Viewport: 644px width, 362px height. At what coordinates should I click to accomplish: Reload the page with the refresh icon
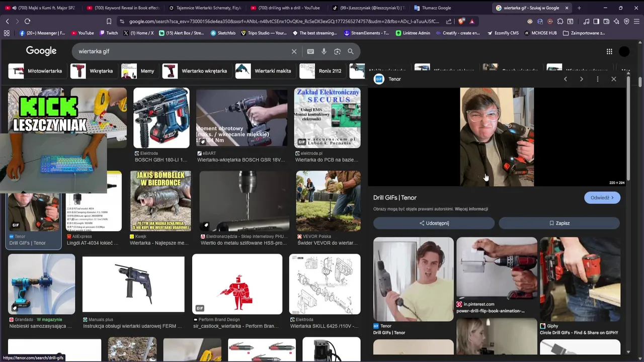coord(27,21)
